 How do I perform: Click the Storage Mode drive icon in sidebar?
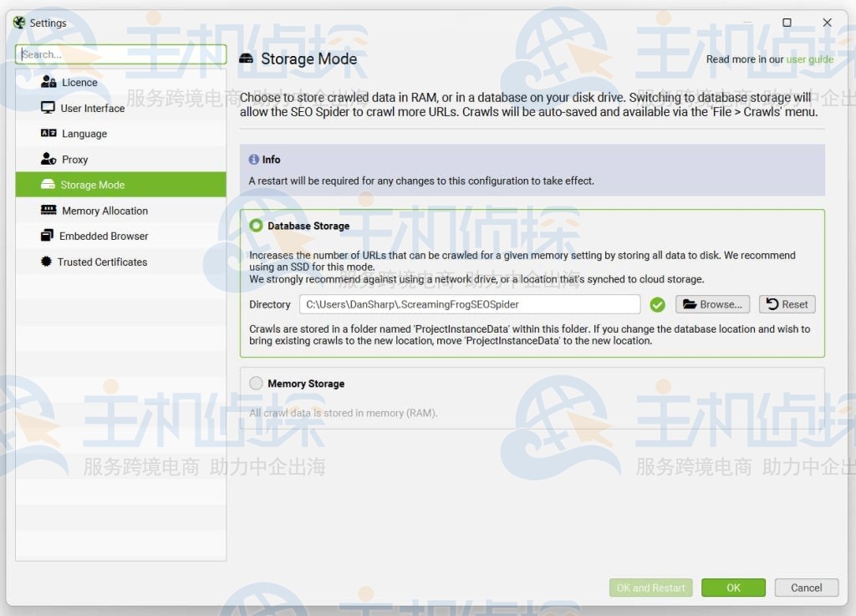[x=48, y=185]
